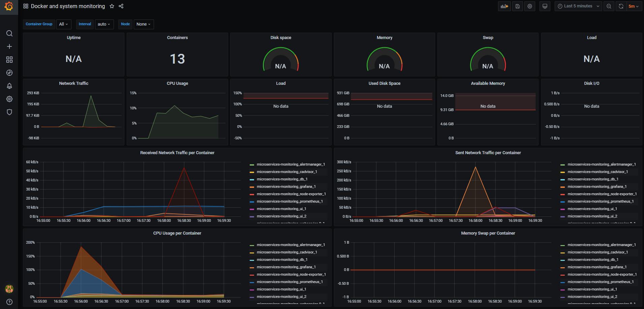This screenshot has width=644, height=309.
Task: Open the Last 5 minutes time picker
Action: pos(578,6)
